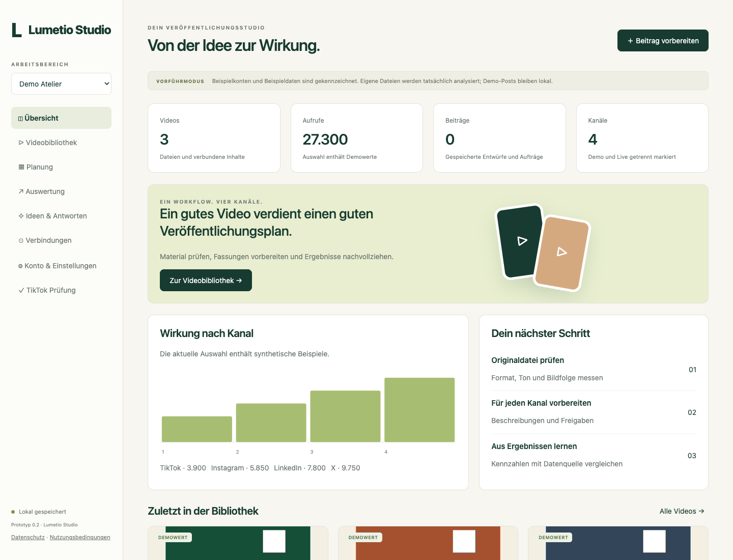Screen dimensions: 733x560
Task: Open the Datenschutz link
Action: (28, 537)
